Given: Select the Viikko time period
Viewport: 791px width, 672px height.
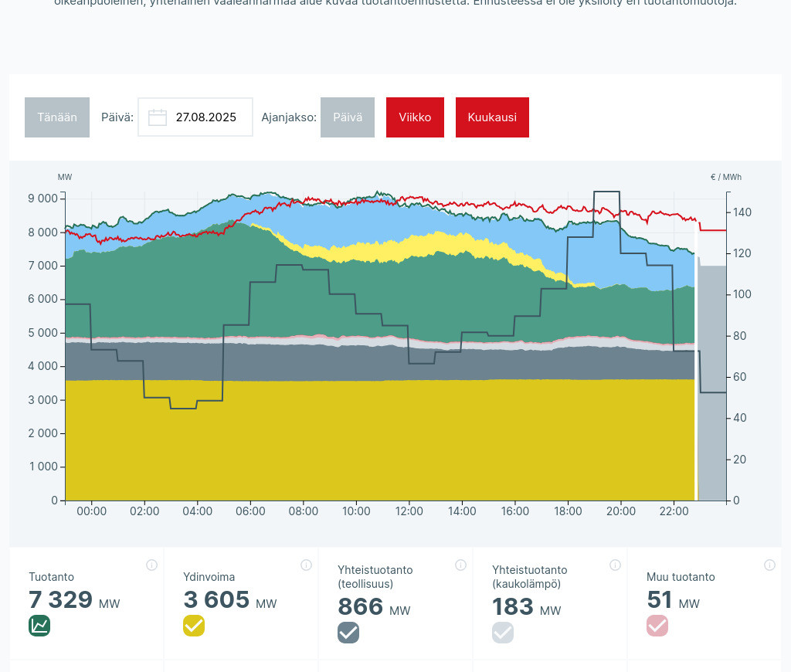Looking at the screenshot, I should (415, 117).
